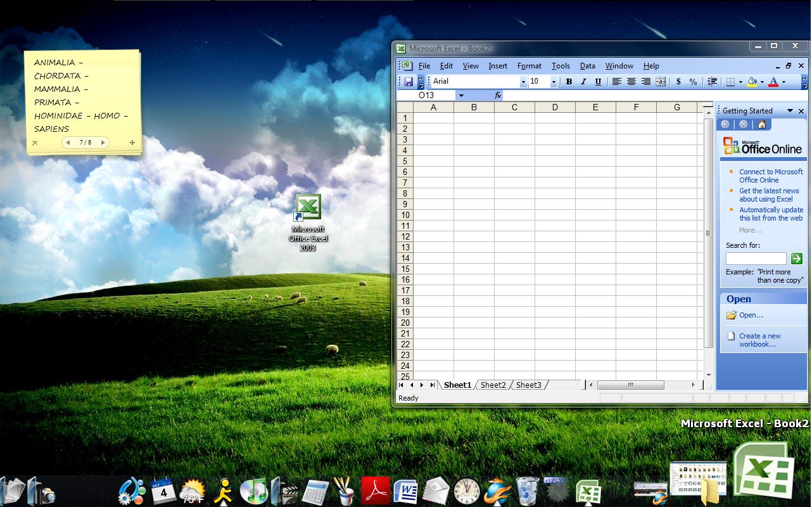Open the Window menu
Image resolution: width=812 pixels, height=507 pixels.
pyautogui.click(x=619, y=66)
